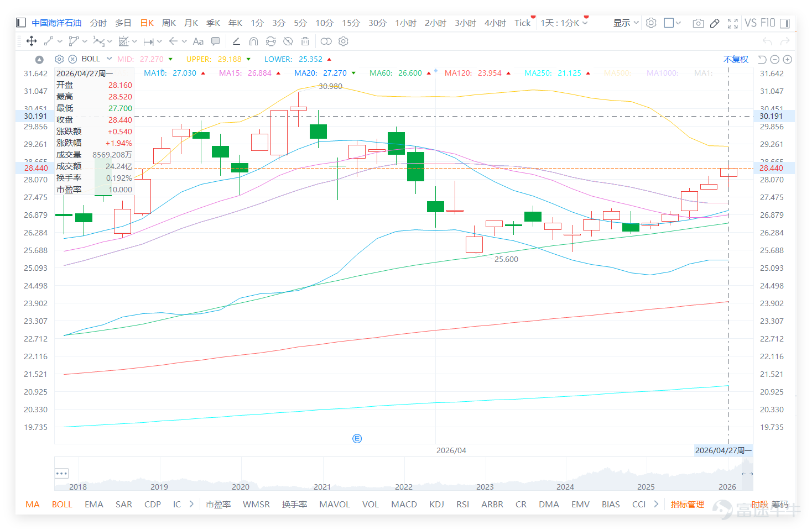This screenshot has height=530, width=812.
Task: Switch to 周K weekly chart
Action: click(169, 23)
